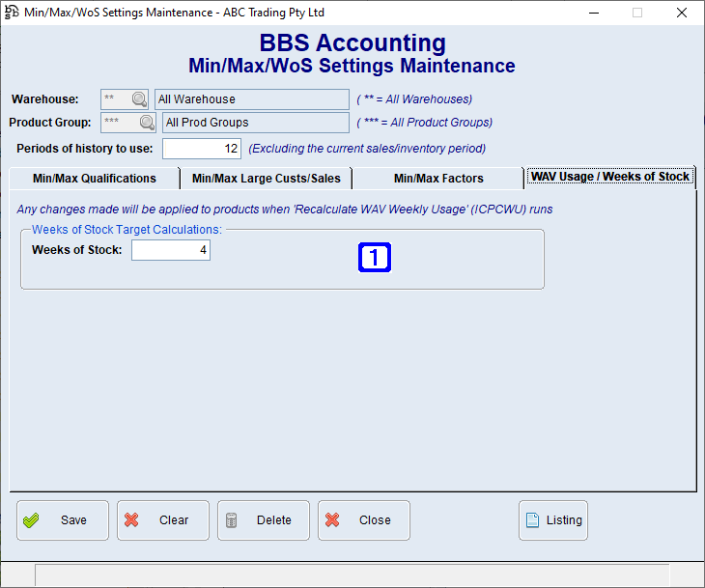Click the All Prod Groups description field
This screenshot has width=705, height=588.
255,123
